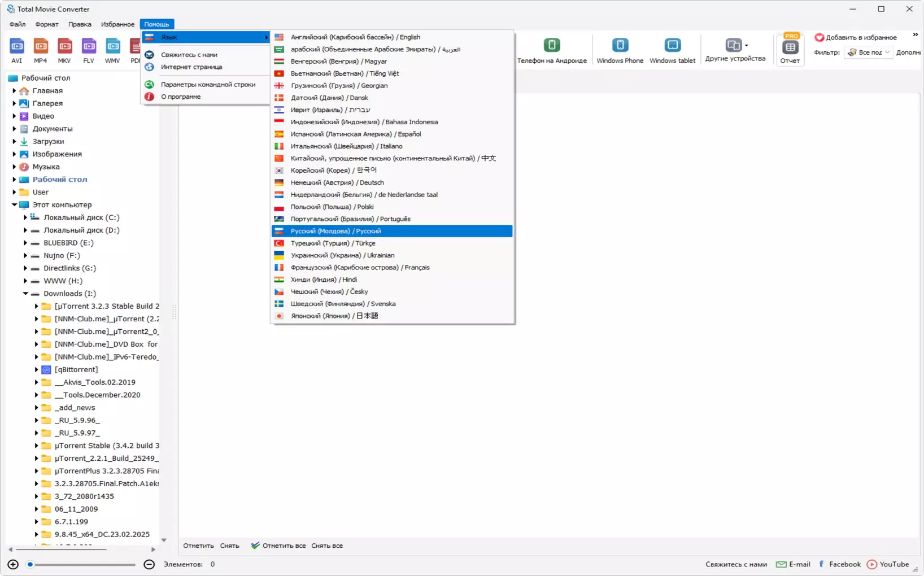The height and width of the screenshot is (576, 924).
Task: Open the Правка menu
Action: (x=80, y=24)
